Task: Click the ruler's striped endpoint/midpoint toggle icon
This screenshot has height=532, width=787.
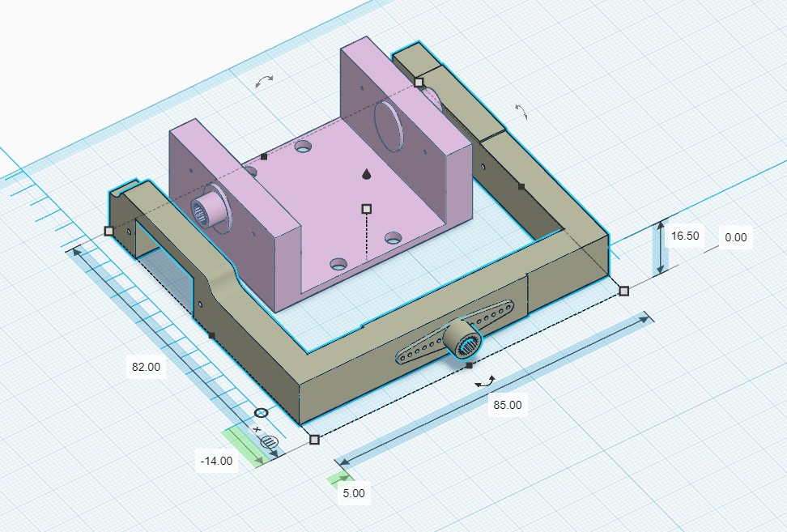Action: pyautogui.click(x=269, y=441)
